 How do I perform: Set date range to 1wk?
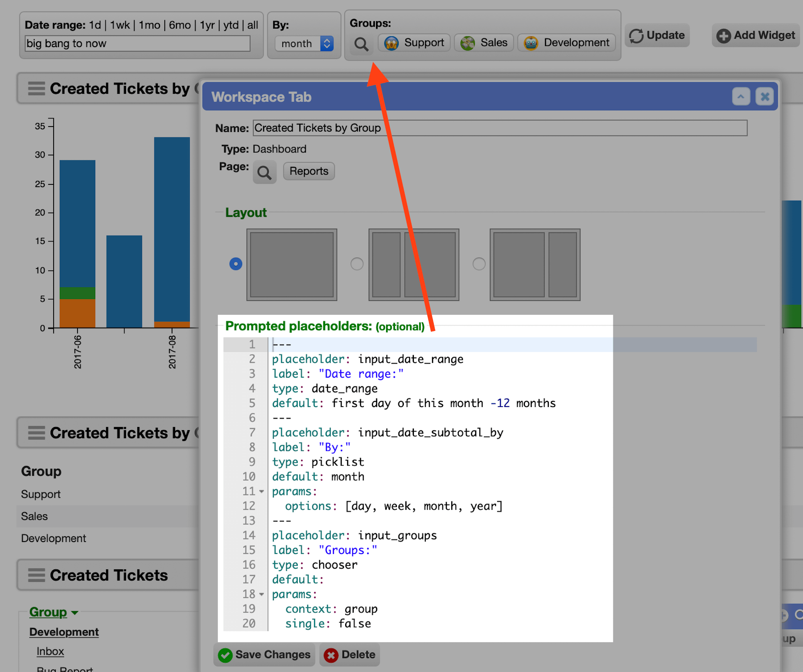(120, 25)
